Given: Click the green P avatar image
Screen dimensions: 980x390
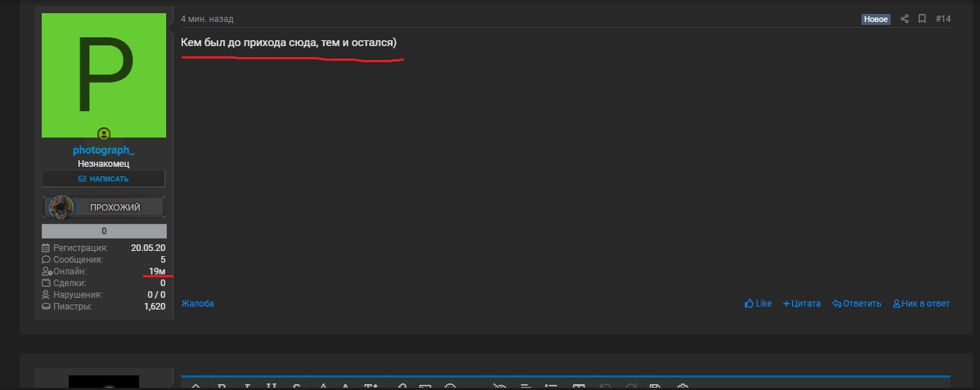Looking at the screenshot, I should pyautogui.click(x=104, y=75).
